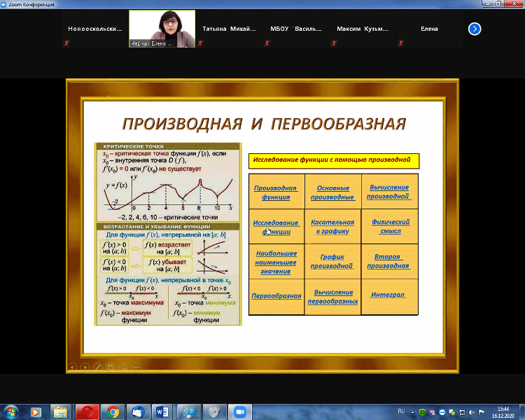
Task: Open Google Chrome from the taskbar
Action: [x=111, y=411]
